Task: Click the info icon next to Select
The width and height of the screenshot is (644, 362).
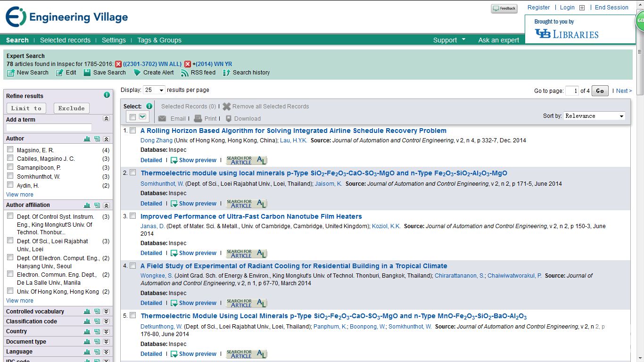Action: tap(149, 106)
